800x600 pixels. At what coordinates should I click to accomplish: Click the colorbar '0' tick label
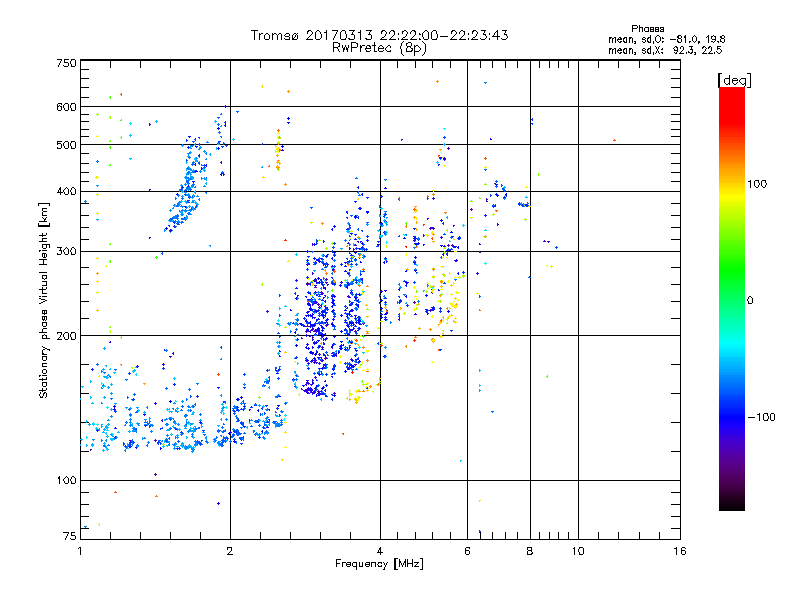[750, 301]
